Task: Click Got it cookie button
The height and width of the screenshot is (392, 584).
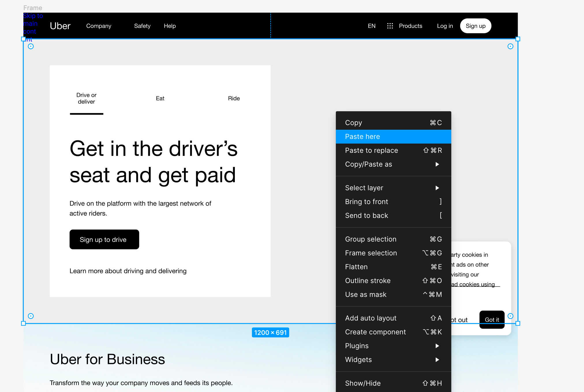Action: (492, 320)
